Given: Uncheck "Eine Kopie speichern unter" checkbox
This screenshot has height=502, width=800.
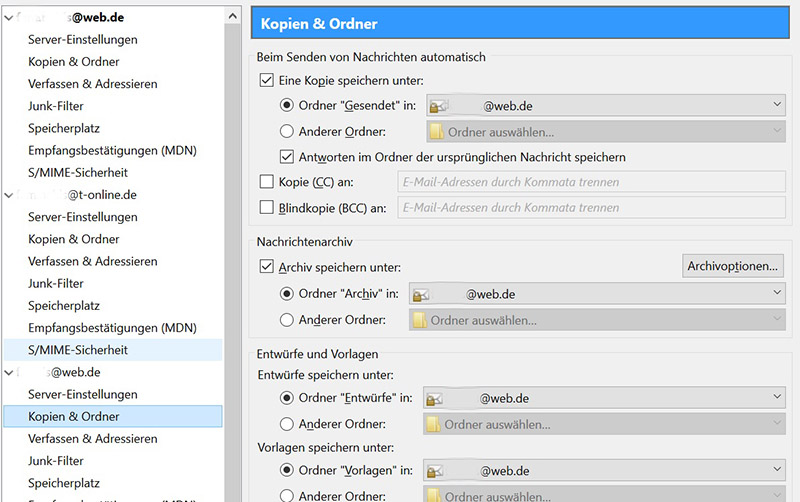Looking at the screenshot, I should click(266, 79).
